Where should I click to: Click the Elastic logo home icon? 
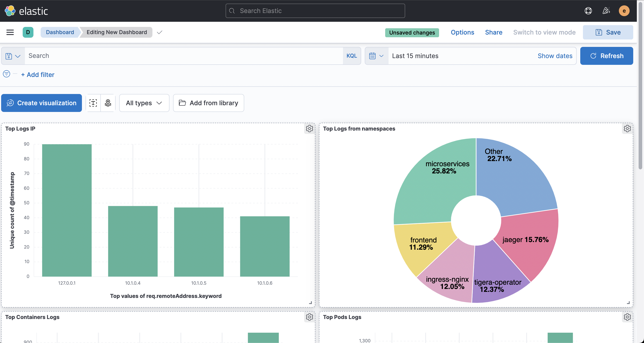(10, 11)
